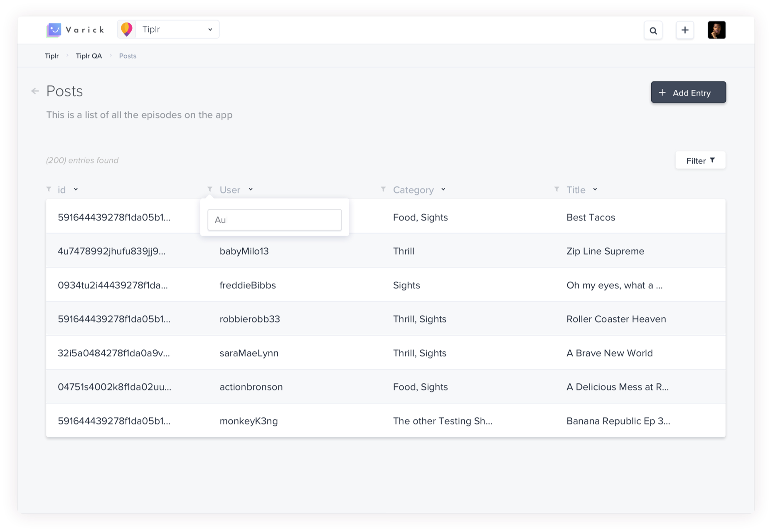
Task: Click the filter funnel icon on the id column
Action: [x=49, y=189]
